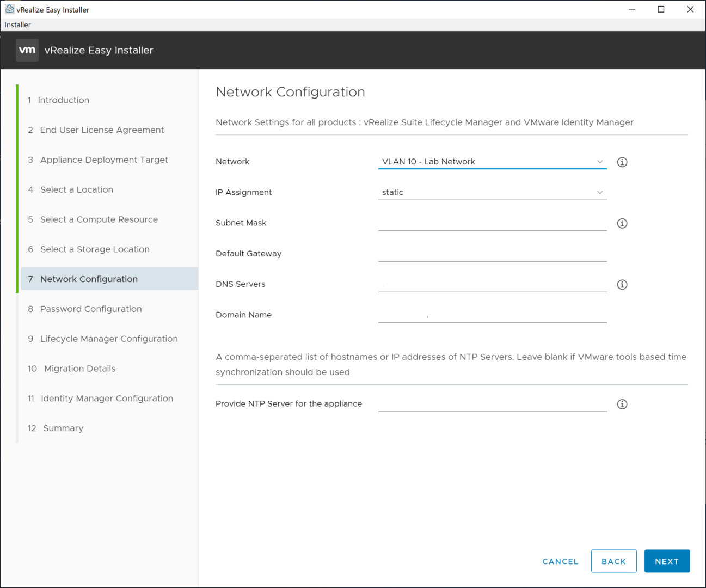Expand the IP Assignment static dropdown

point(492,192)
